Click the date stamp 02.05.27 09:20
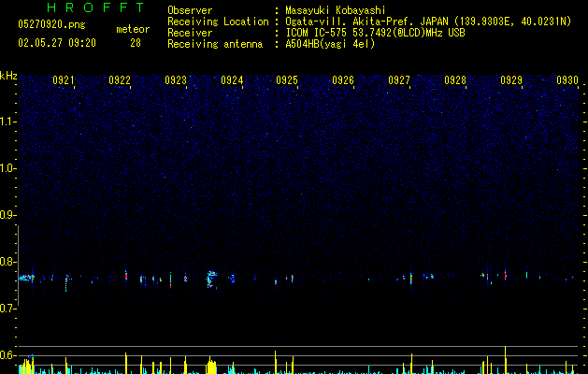 point(57,43)
